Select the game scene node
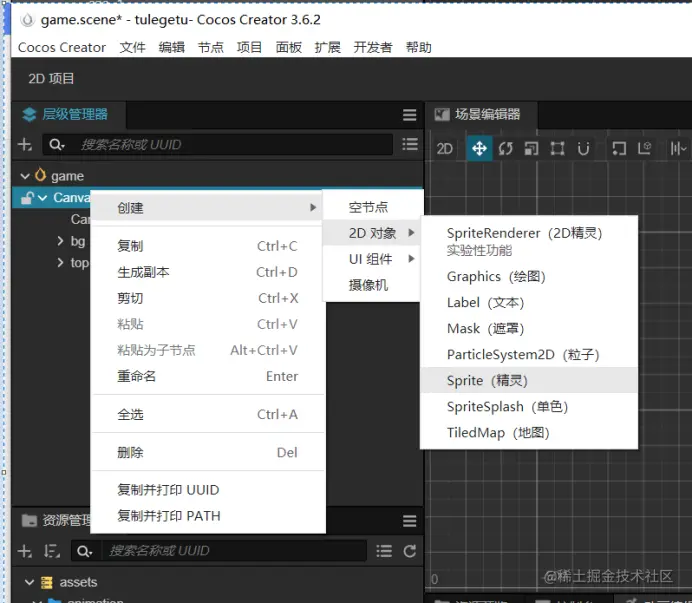692x603 pixels. coord(68,176)
